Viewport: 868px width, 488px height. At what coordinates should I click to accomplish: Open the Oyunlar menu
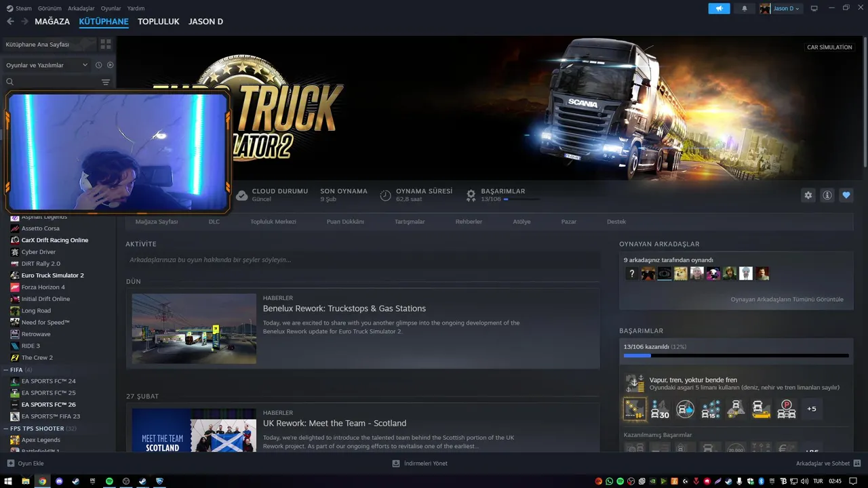pyautogui.click(x=111, y=8)
